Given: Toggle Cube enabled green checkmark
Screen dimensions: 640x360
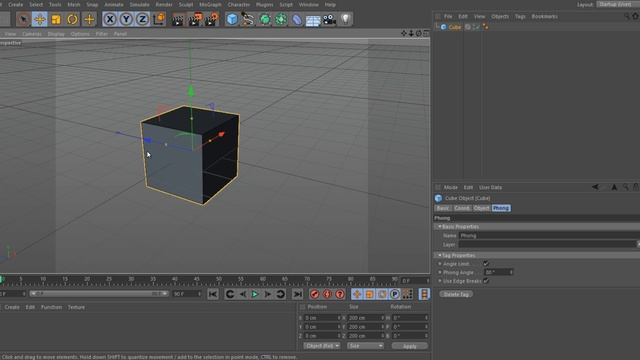Looking at the screenshot, I should click(476, 27).
